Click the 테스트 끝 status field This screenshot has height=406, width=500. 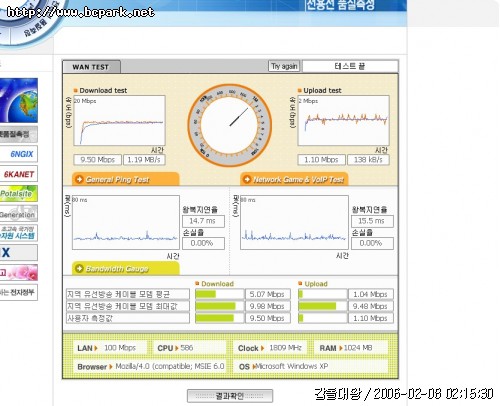[x=350, y=66]
